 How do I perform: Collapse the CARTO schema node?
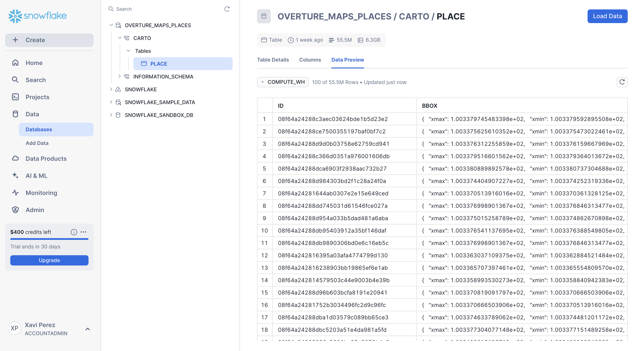[x=120, y=38]
